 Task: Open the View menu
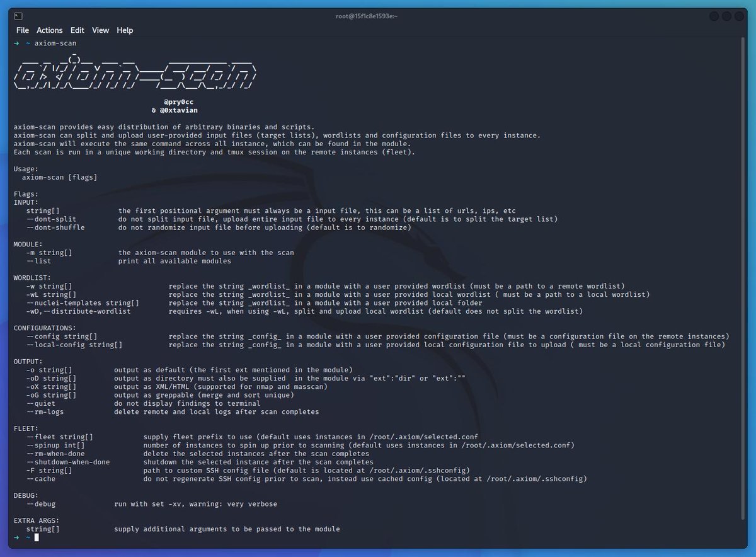point(100,30)
